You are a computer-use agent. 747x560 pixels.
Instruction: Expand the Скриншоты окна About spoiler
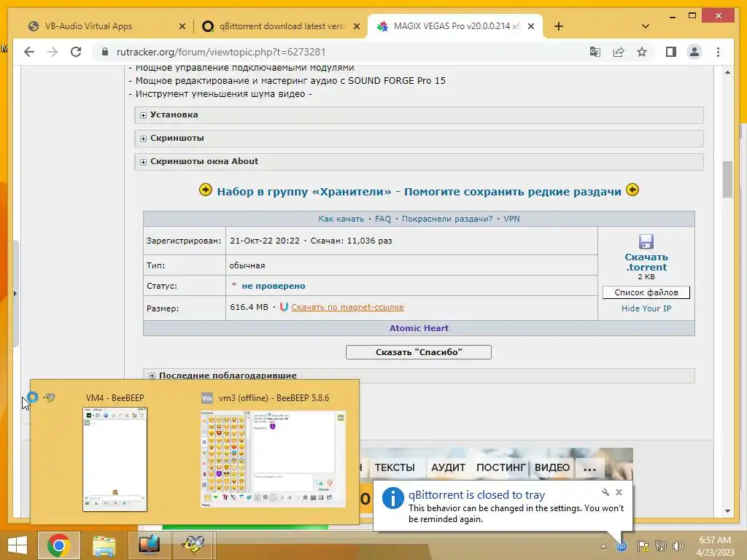[419, 161]
